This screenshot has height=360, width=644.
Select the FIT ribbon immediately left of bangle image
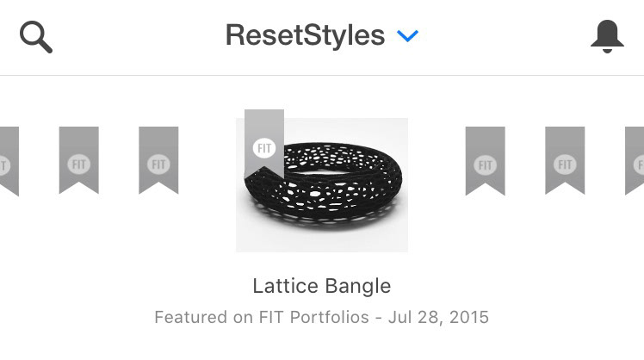158,160
